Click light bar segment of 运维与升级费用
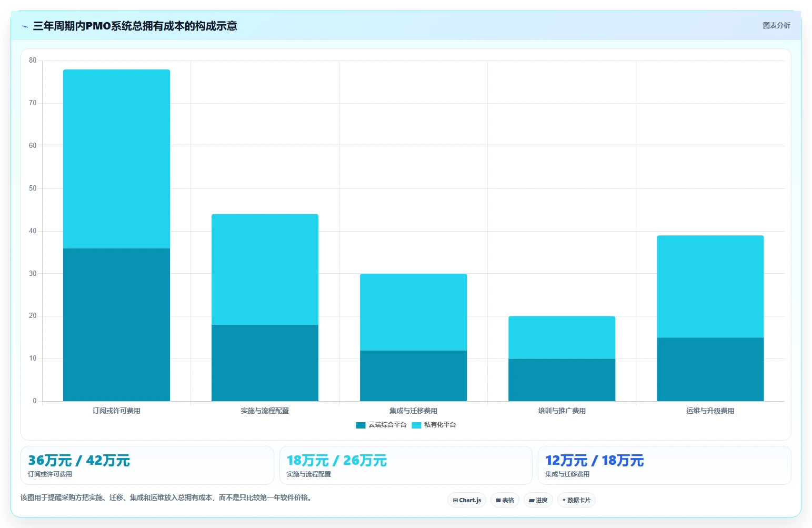 [x=710, y=286]
